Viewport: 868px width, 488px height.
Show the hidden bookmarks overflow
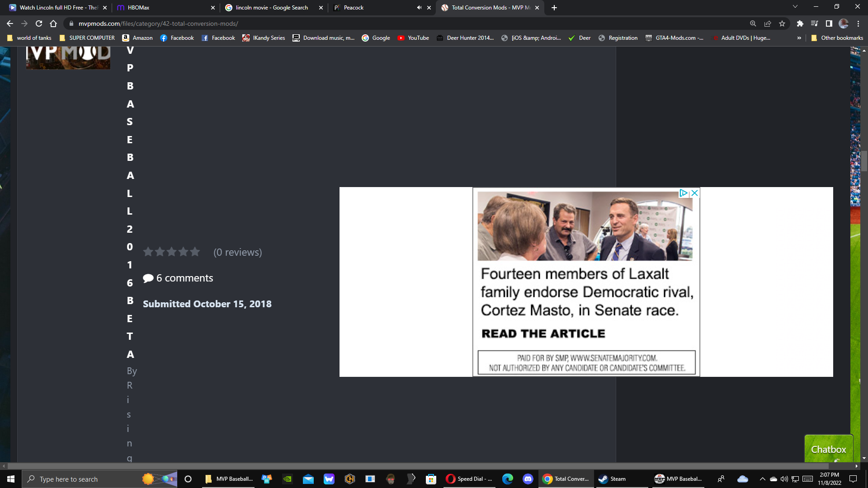[x=799, y=38]
